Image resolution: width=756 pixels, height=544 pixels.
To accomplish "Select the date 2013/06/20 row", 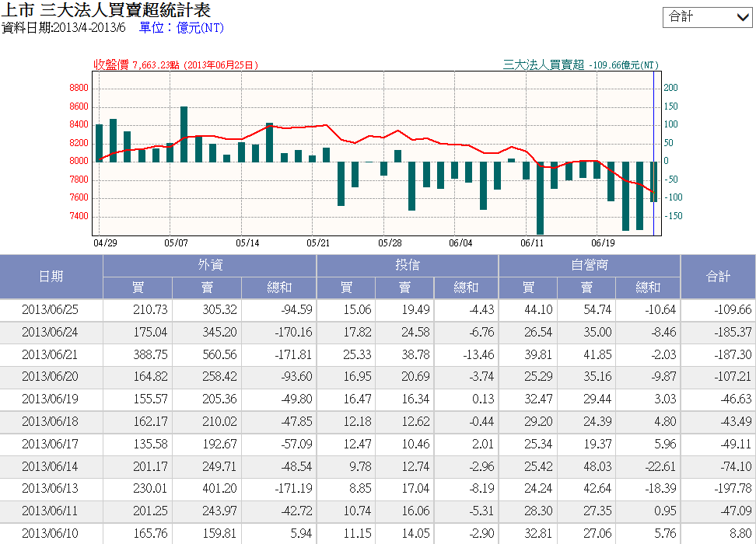I will point(378,377).
